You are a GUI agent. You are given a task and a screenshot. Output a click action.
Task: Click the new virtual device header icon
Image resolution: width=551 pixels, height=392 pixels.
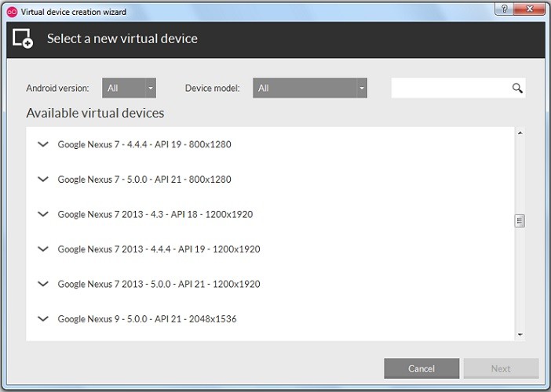(23, 38)
